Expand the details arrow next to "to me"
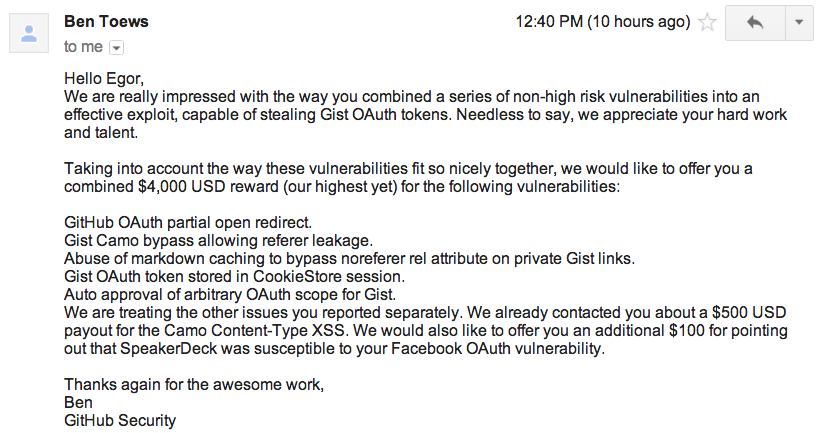Screen dimensions: 823x433 116,47
